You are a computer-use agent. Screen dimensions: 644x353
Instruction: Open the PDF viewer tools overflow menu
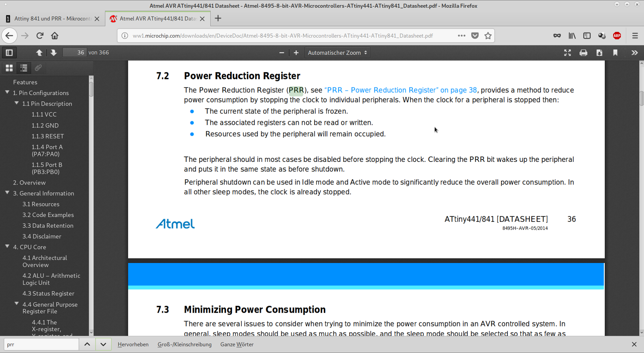tap(635, 53)
